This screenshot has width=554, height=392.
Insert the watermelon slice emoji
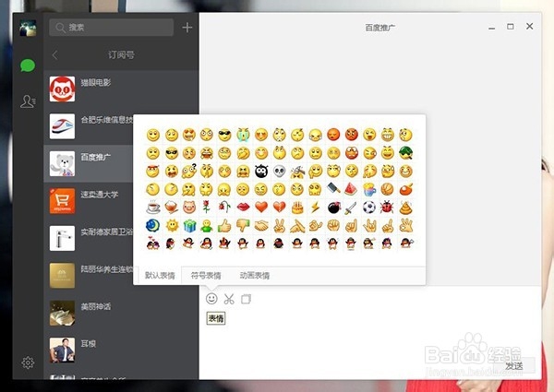352,189
